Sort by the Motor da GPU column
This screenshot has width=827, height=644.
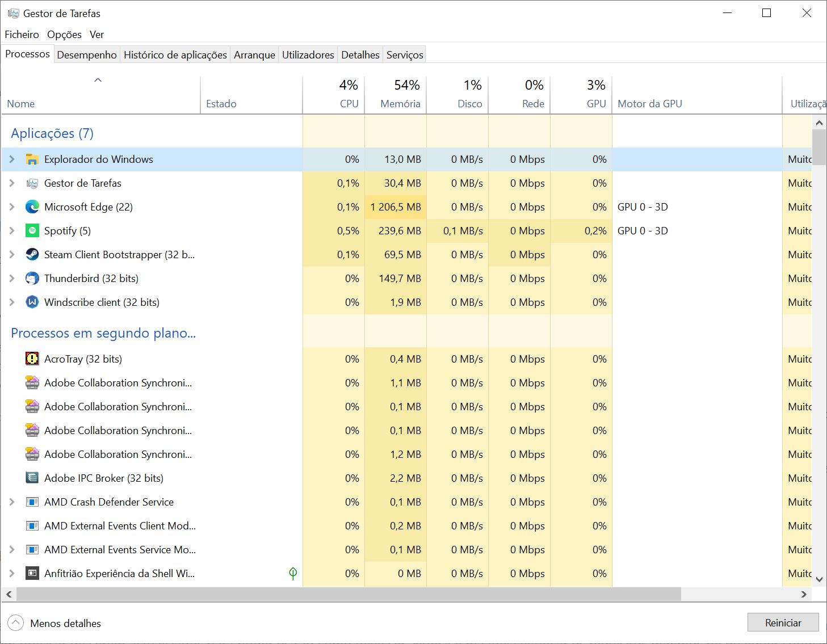tap(697, 95)
